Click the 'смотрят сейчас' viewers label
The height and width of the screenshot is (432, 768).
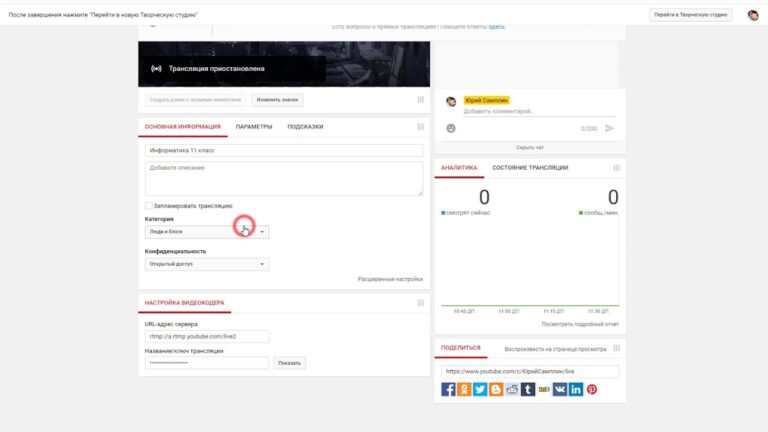tap(466, 213)
